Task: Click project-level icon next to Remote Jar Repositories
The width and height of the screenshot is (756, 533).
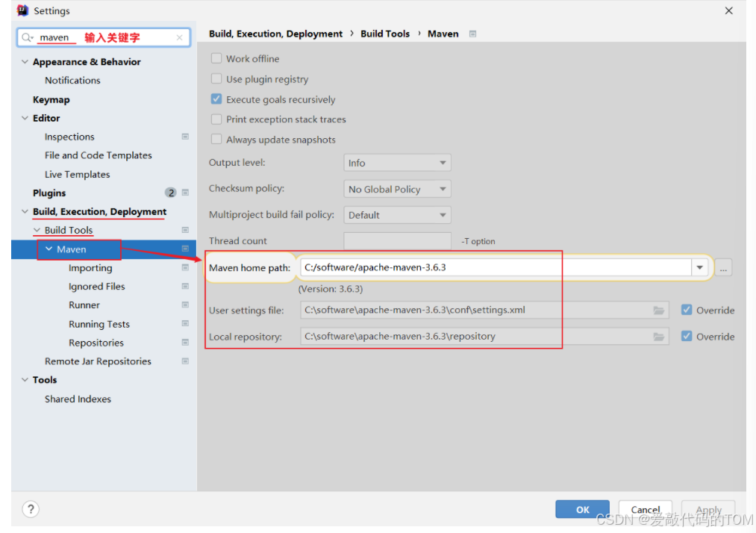Action: click(x=185, y=361)
